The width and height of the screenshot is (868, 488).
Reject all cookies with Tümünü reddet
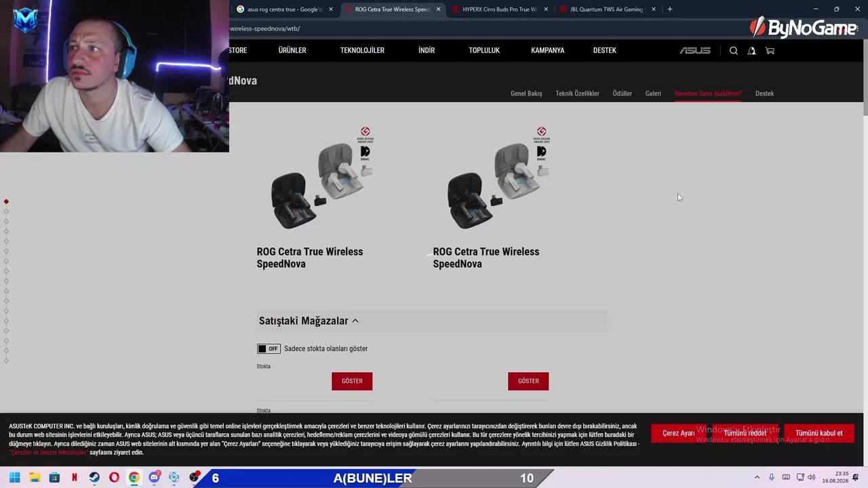[745, 433]
